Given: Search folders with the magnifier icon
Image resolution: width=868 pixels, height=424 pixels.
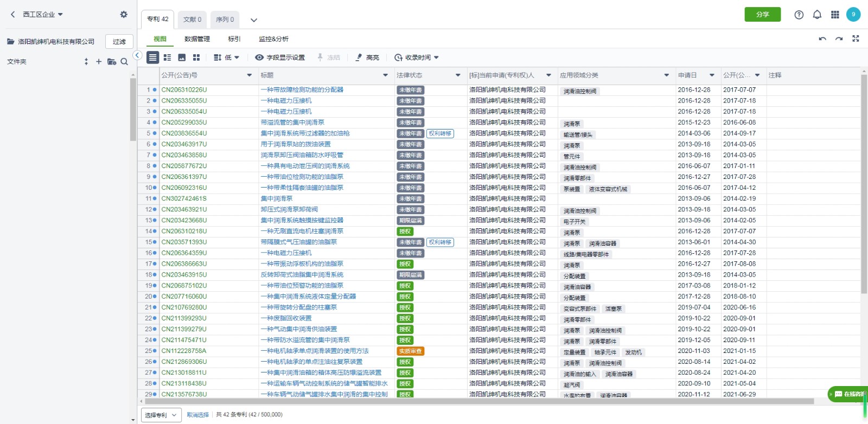Looking at the screenshot, I should point(124,62).
